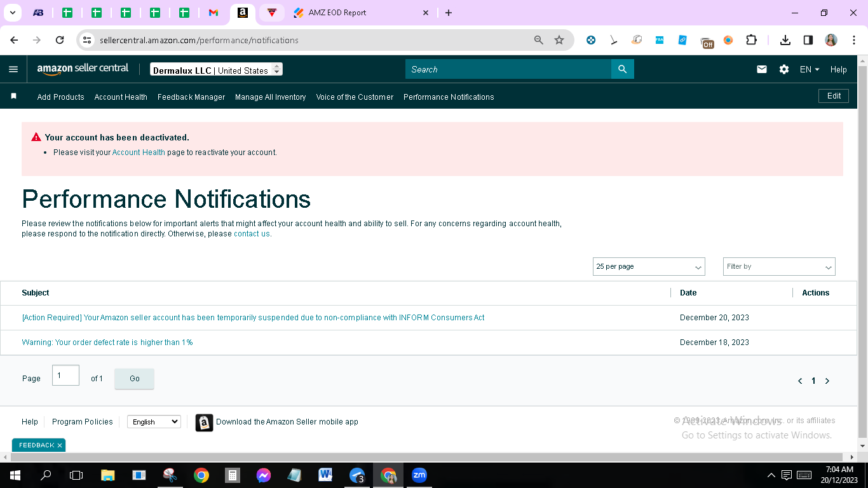Open the tab search dropdown chevron
Image resolution: width=868 pixels, height=488 pixels.
(x=12, y=13)
